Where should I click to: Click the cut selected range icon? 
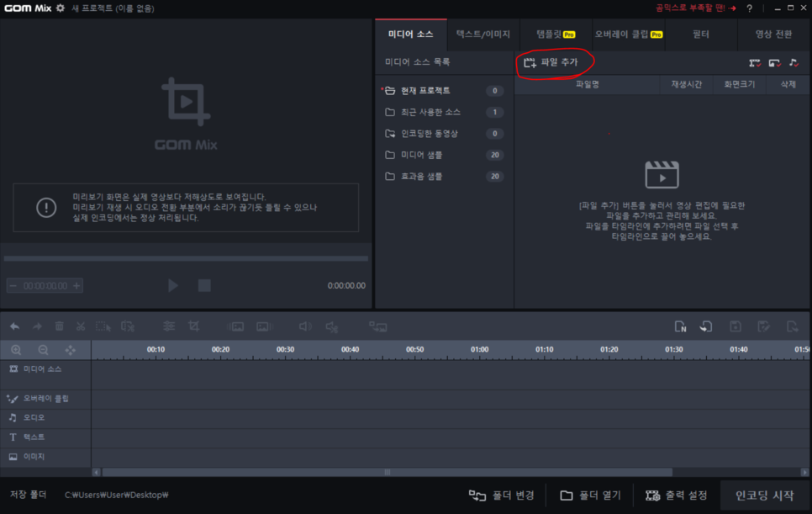128,326
